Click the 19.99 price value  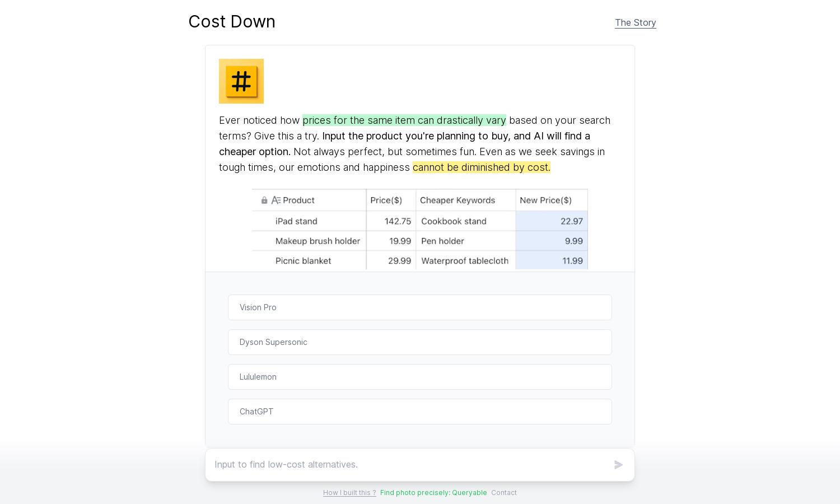pos(400,241)
